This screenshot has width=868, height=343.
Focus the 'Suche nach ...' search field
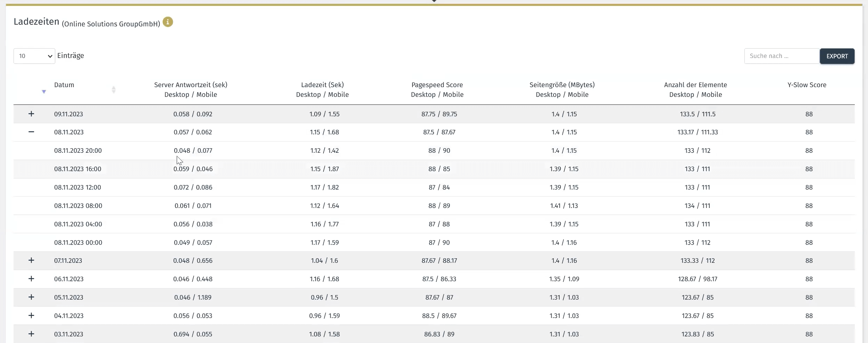[x=781, y=56]
